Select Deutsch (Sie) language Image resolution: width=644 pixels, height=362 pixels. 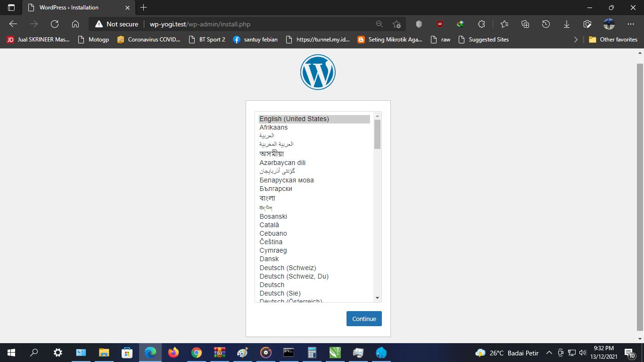click(314, 293)
